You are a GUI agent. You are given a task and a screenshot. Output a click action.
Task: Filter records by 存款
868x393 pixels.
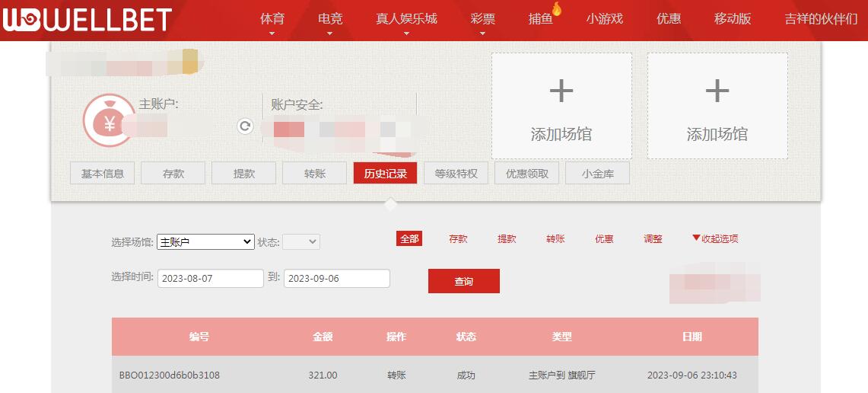click(x=459, y=239)
